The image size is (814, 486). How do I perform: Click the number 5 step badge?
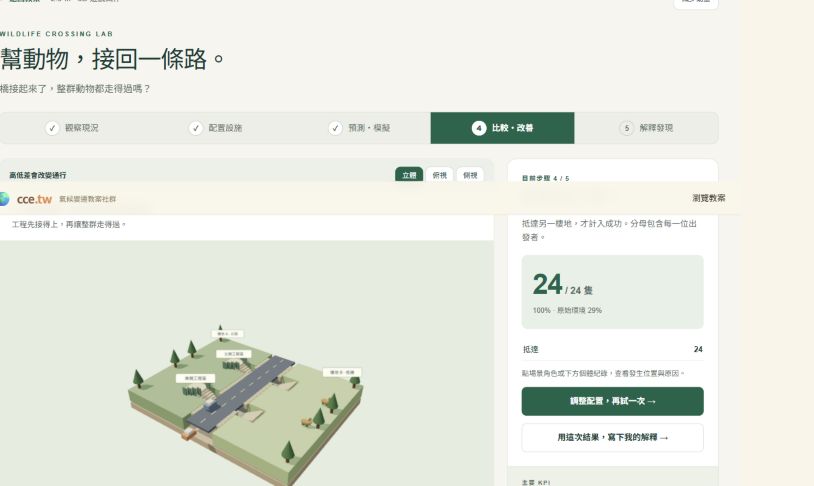tap(627, 128)
